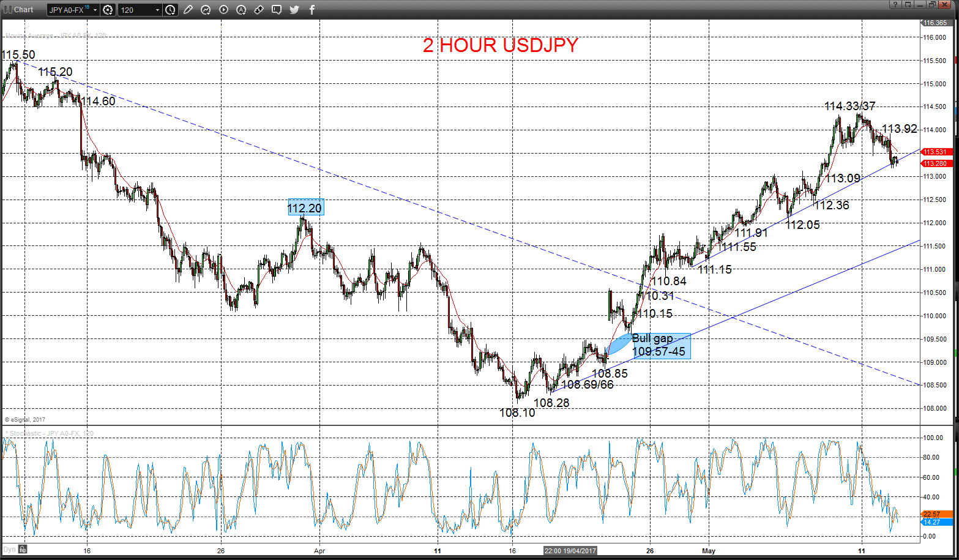Image resolution: width=959 pixels, height=560 pixels.
Task: Click the Apr date on time axis
Action: 319,551
